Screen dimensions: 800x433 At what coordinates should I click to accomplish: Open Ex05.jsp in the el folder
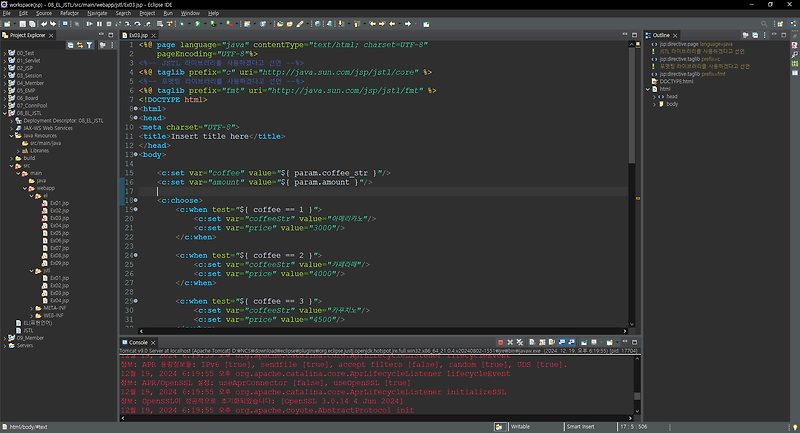[59, 233]
